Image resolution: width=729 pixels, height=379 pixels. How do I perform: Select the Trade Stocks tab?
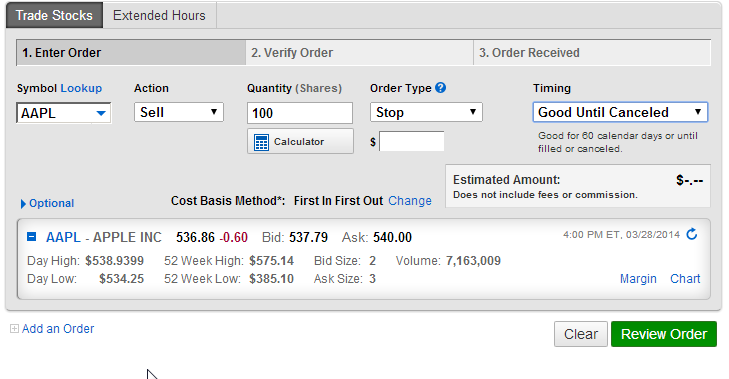[54, 15]
